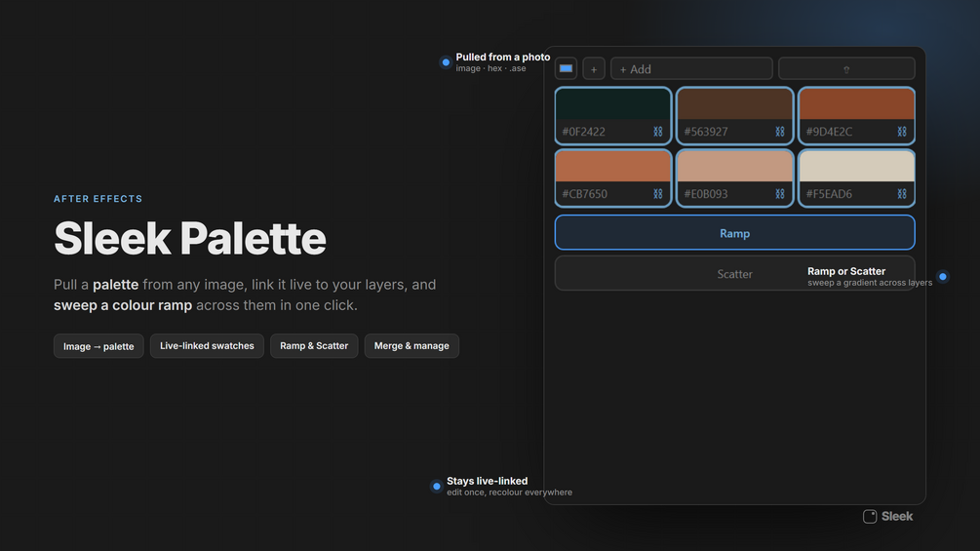Toggle the link icon on #E0B093
Screen dimensions: 980x551
pyautogui.click(x=779, y=194)
